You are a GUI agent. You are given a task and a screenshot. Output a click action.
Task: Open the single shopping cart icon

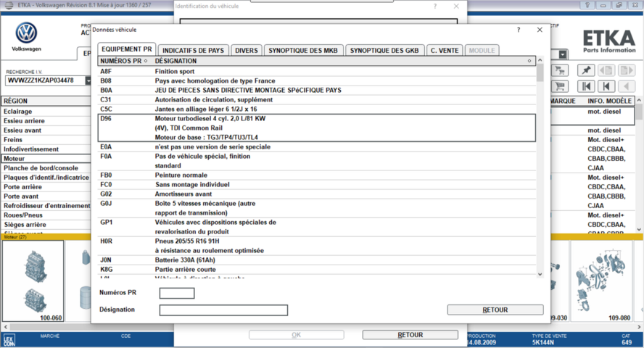click(559, 86)
